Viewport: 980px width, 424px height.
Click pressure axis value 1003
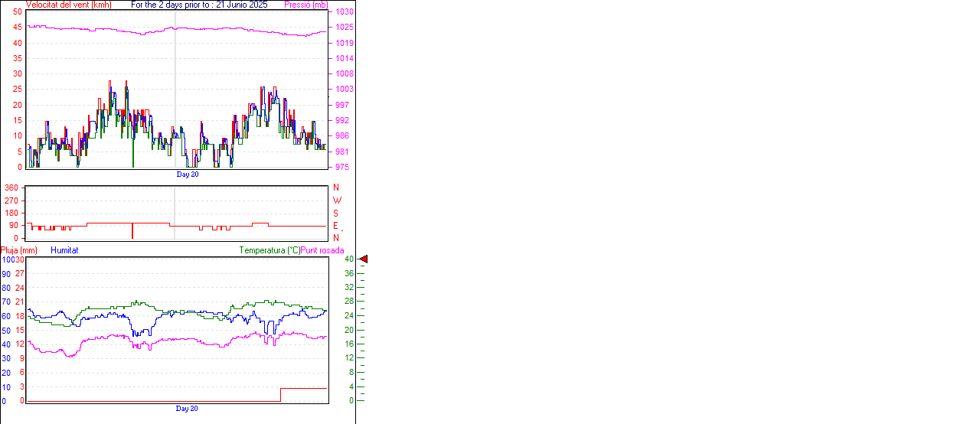click(x=344, y=90)
